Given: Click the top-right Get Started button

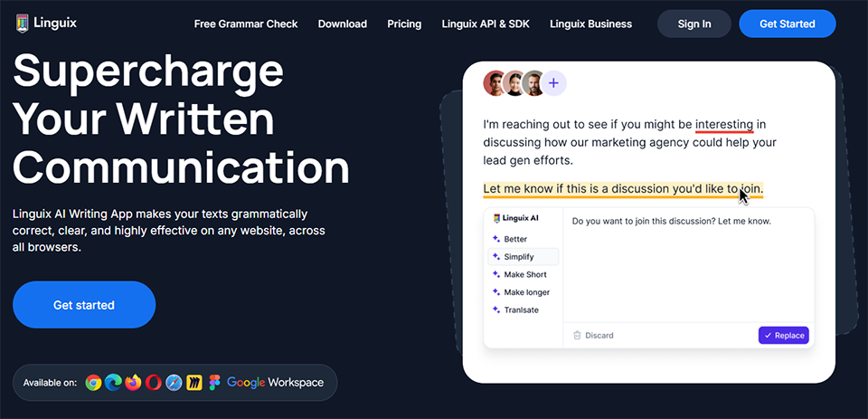Looking at the screenshot, I should 788,24.
